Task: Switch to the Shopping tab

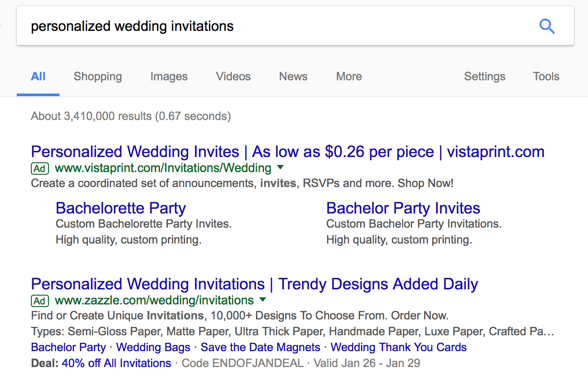Action: [98, 76]
